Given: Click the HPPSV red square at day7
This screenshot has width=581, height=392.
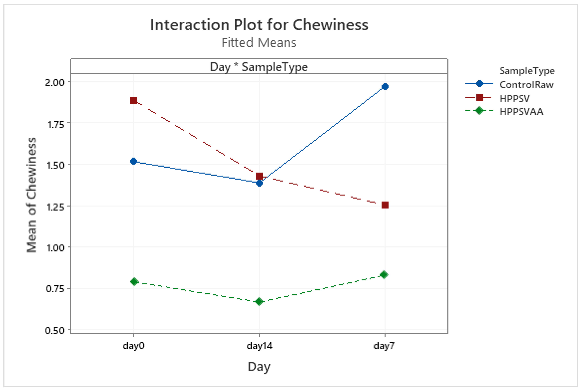Looking at the screenshot, I should coord(385,205).
